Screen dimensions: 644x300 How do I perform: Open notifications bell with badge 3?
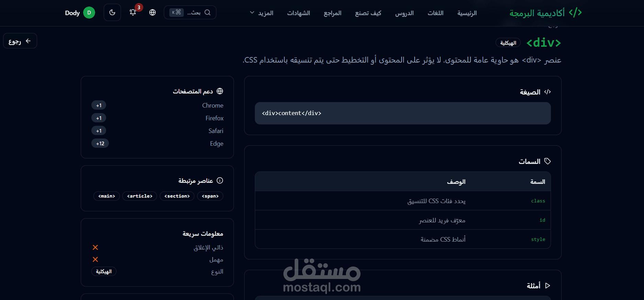point(133,12)
